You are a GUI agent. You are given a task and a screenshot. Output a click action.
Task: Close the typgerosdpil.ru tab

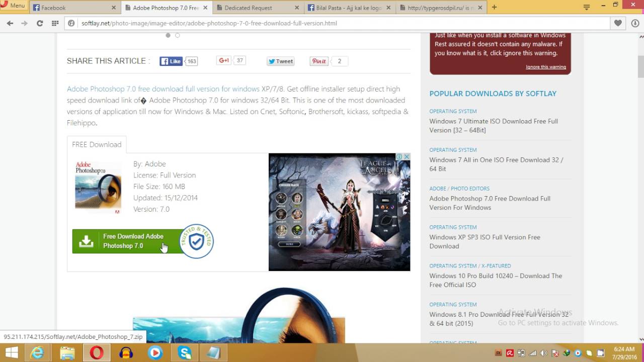coord(479,8)
